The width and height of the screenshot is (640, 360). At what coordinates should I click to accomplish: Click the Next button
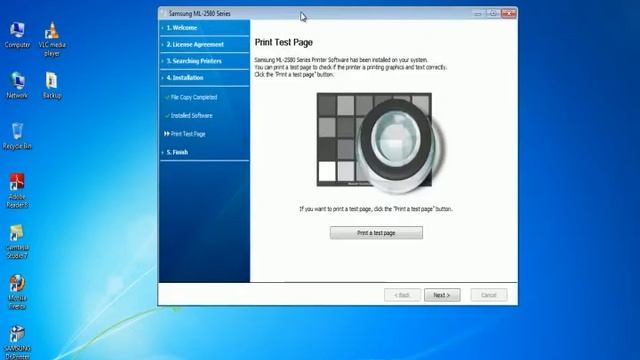click(x=442, y=295)
